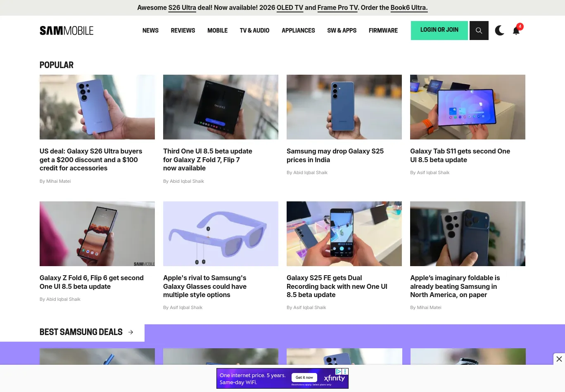Open the Reviews menu
Screen dimensions: 565x392
point(183,31)
